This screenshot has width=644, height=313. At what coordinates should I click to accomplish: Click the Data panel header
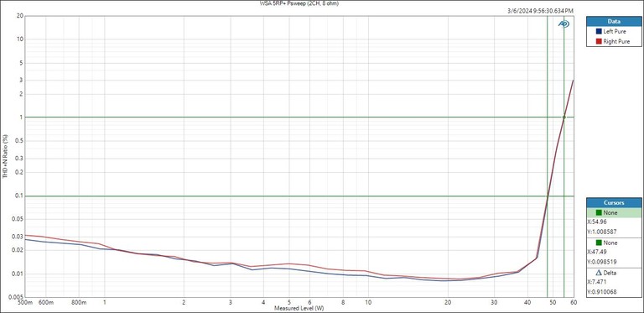pyautogui.click(x=614, y=21)
